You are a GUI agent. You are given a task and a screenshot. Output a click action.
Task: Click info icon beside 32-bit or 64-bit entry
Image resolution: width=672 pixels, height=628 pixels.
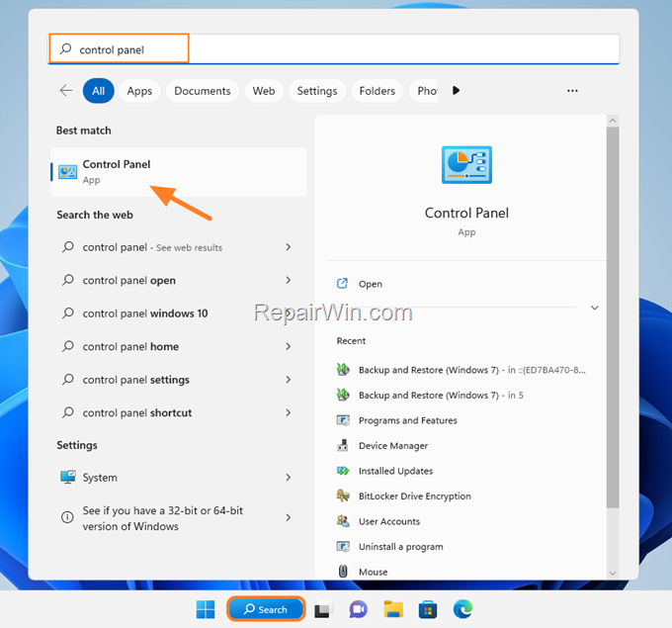(x=67, y=517)
